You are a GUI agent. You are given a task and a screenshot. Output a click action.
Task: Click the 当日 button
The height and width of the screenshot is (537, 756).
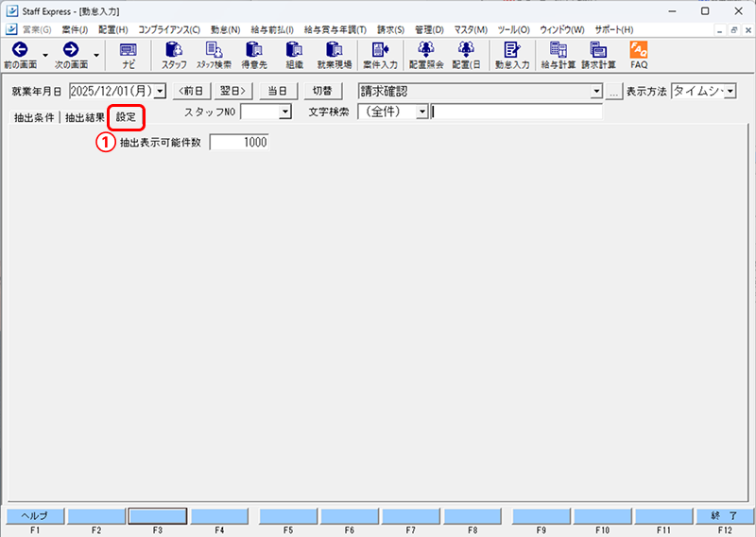278,91
